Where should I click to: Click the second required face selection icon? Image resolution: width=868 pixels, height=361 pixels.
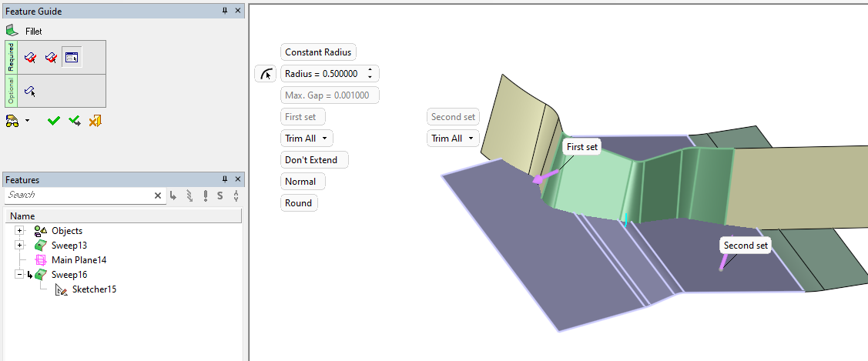pyautogui.click(x=51, y=58)
